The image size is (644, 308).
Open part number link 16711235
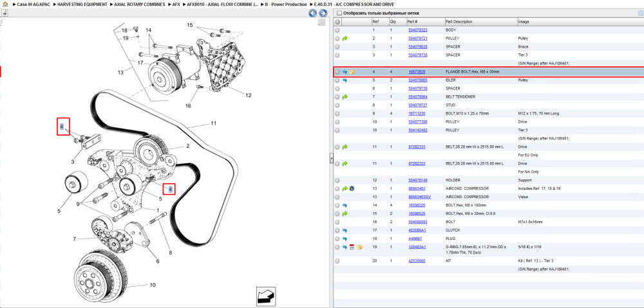(417, 114)
